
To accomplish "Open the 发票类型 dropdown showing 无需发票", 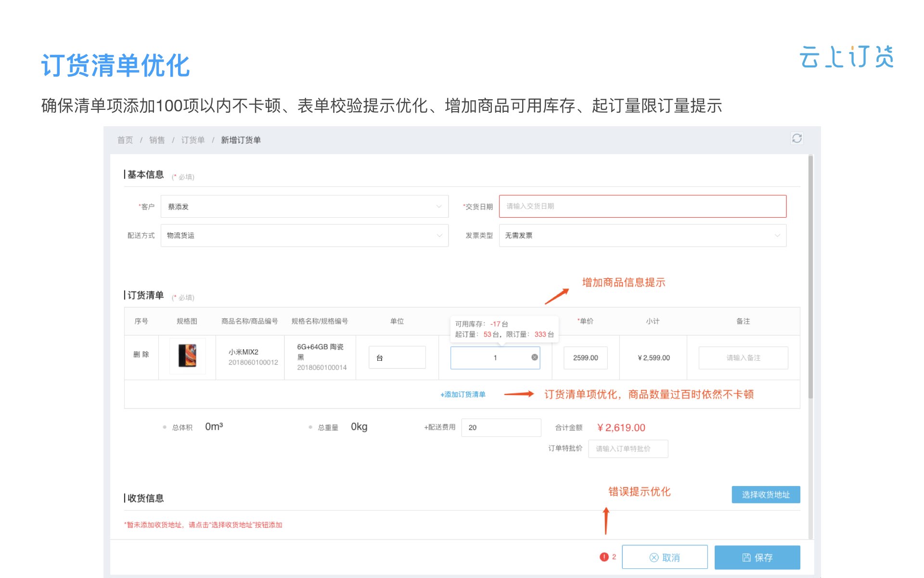I will pos(642,236).
